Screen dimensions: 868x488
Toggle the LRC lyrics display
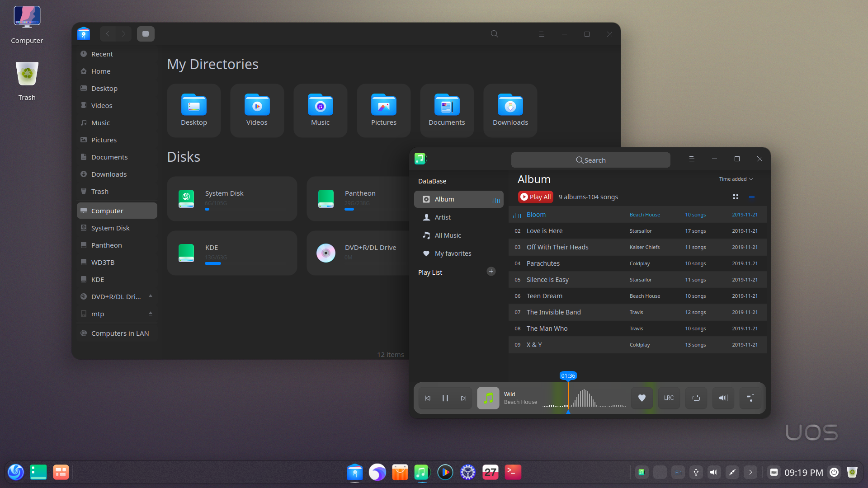(669, 398)
